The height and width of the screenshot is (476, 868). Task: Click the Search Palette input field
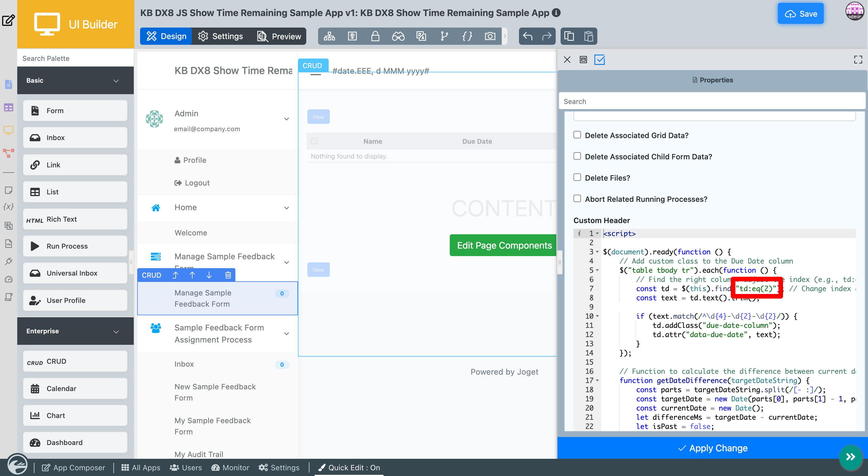(x=75, y=58)
